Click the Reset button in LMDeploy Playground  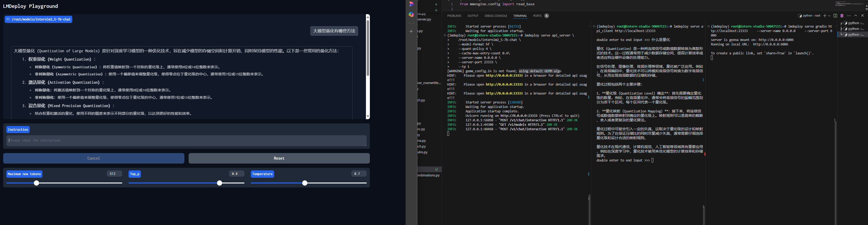pyautogui.click(x=279, y=158)
